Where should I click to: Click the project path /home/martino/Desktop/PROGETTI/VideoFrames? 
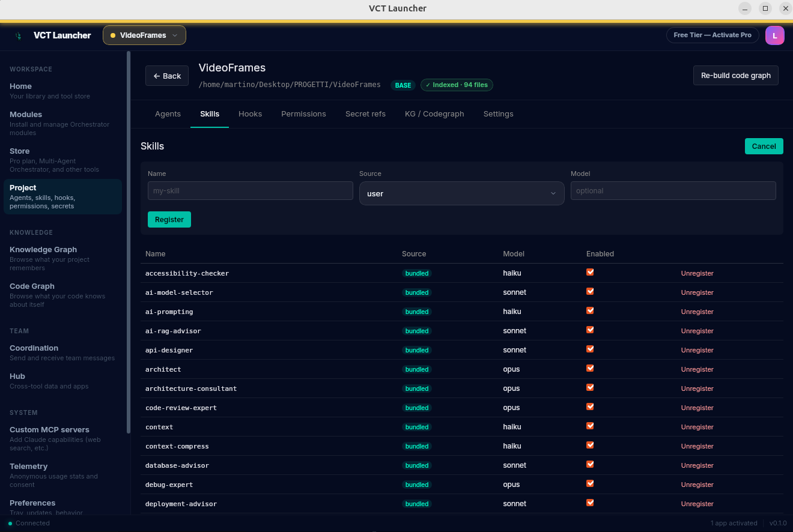pos(290,85)
